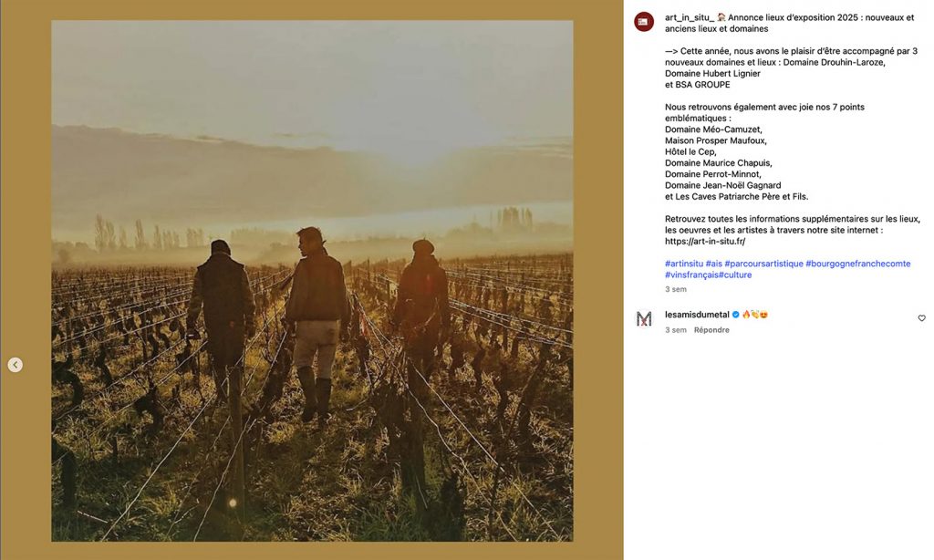The height and width of the screenshot is (560, 934).
Task: Click the blue verified badge next to lesamisdumetal
Action: tap(736, 315)
